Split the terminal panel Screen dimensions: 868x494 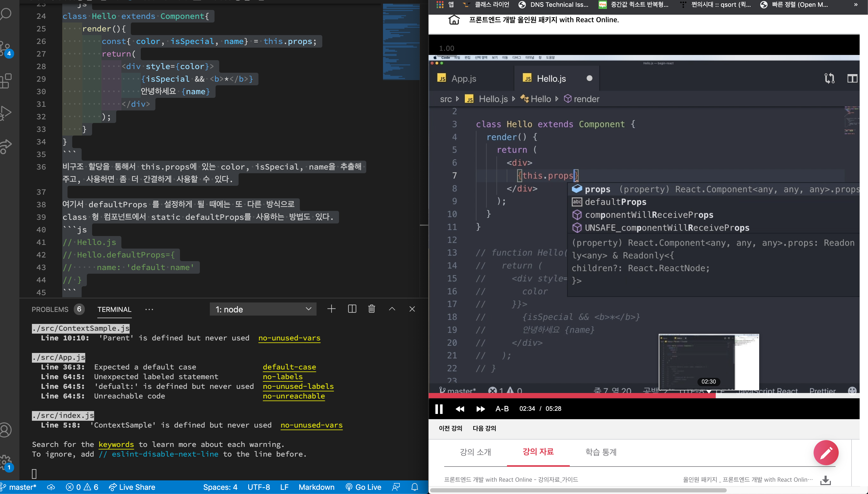[x=352, y=309]
